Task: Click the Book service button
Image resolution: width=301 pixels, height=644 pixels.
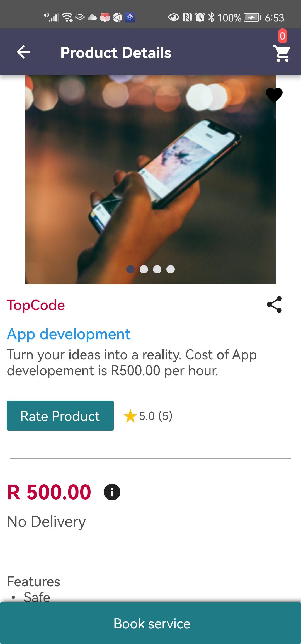Action: point(151,623)
